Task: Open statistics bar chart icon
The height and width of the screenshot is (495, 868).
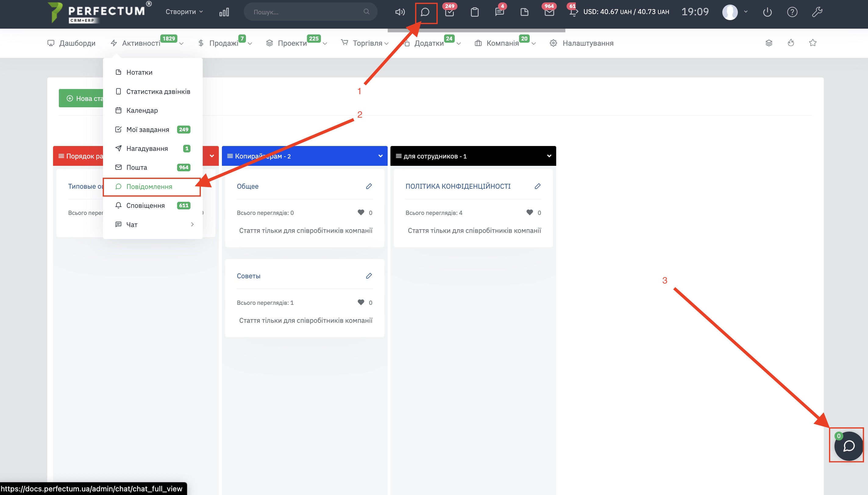Action: point(224,12)
